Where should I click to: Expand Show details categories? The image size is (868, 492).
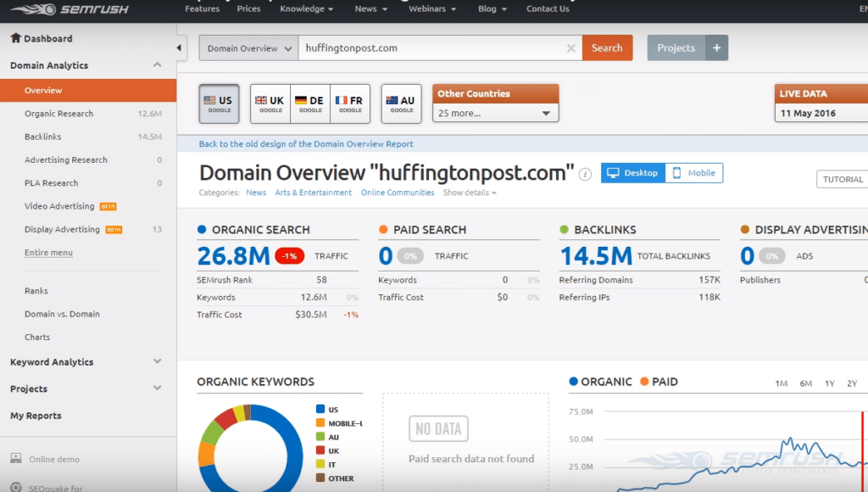(x=470, y=193)
